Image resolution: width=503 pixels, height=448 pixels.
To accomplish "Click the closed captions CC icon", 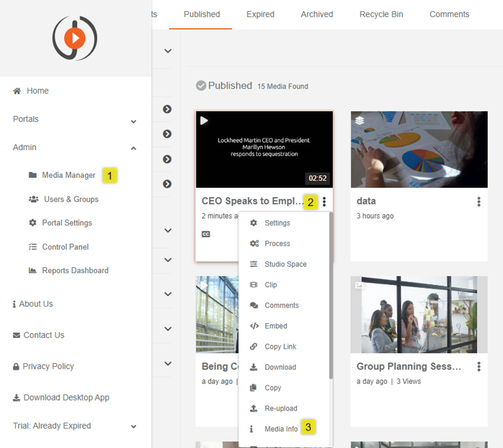I will coord(206,234).
